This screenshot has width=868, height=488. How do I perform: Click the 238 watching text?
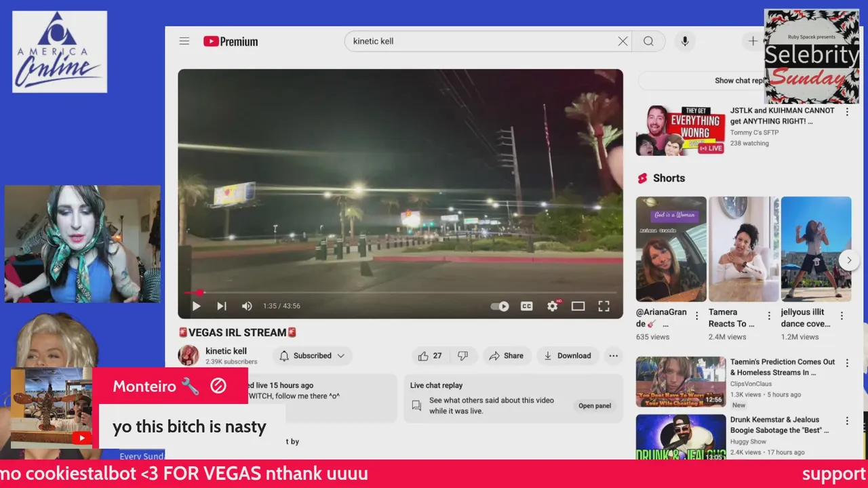[x=749, y=144]
